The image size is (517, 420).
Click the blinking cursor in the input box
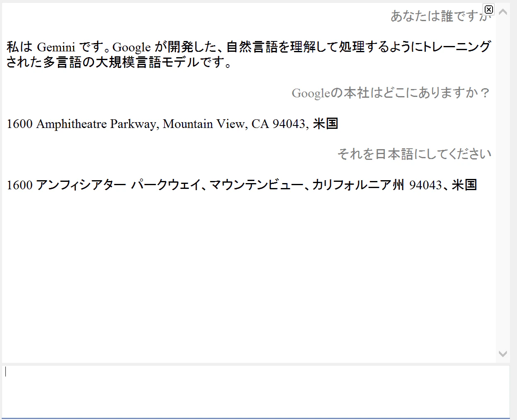pyautogui.click(x=5, y=372)
